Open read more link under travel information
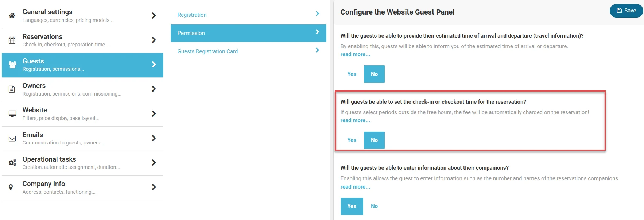The image size is (644, 220). click(355, 54)
